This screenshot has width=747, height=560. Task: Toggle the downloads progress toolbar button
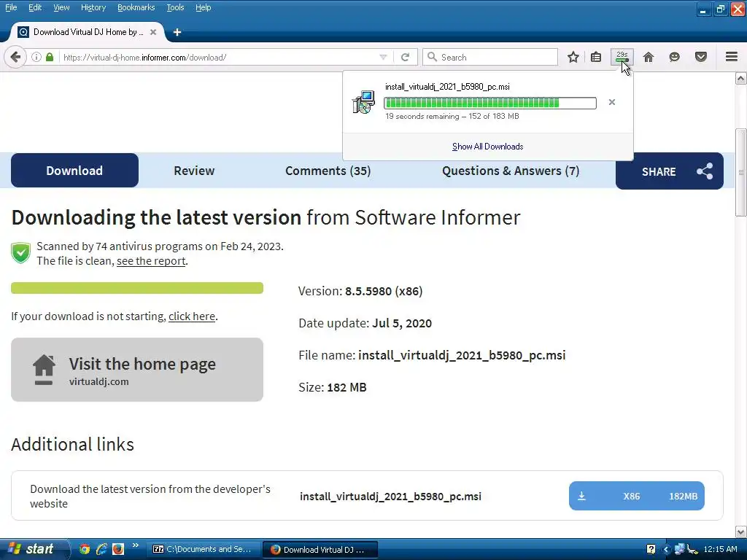coord(622,57)
